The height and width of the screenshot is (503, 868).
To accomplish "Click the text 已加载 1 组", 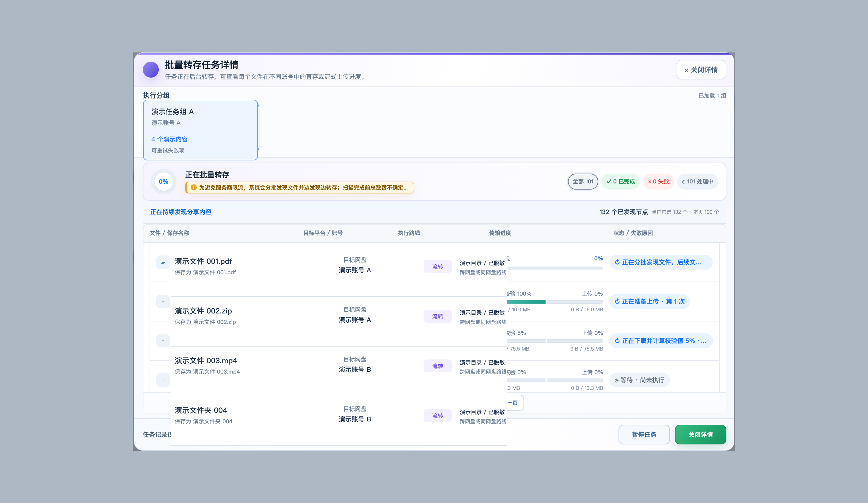I will pyautogui.click(x=712, y=95).
